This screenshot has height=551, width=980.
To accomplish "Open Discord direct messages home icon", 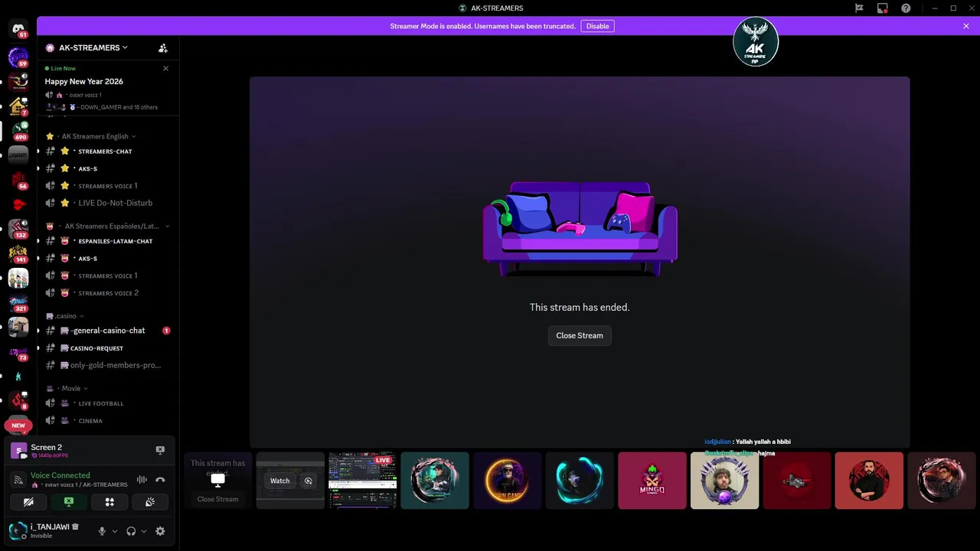I will [18, 29].
